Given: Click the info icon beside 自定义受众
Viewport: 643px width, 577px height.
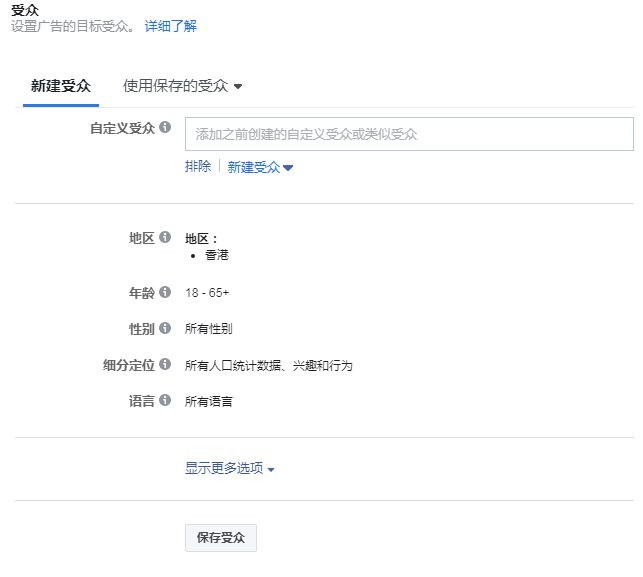Looking at the screenshot, I should pos(165,128).
